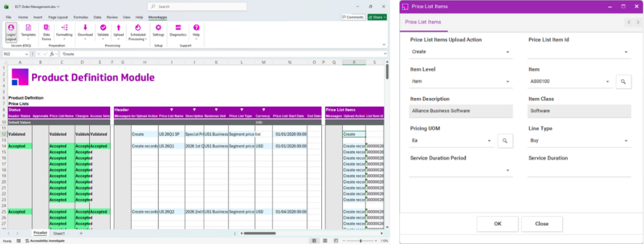Expand the Service Duration Period dropdown
Image resolution: width=644 pixels, height=244 pixels.
(x=508, y=170)
